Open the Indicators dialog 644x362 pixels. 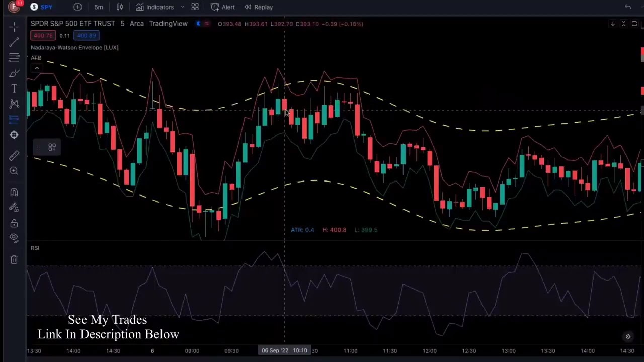pos(154,7)
